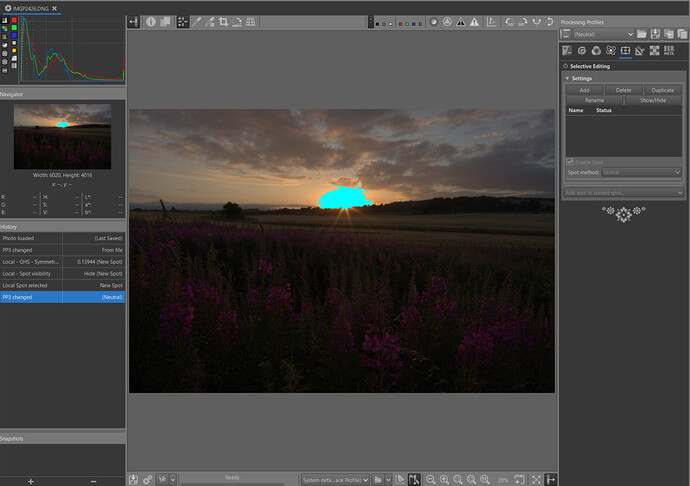690x486 pixels.
Task: Click the zoom out magnifier icon
Action: 431,480
